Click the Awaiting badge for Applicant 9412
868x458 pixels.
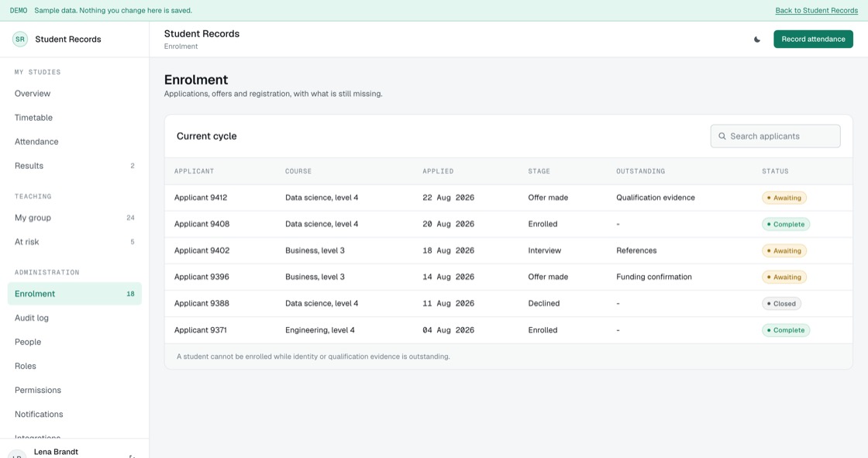pyautogui.click(x=784, y=198)
